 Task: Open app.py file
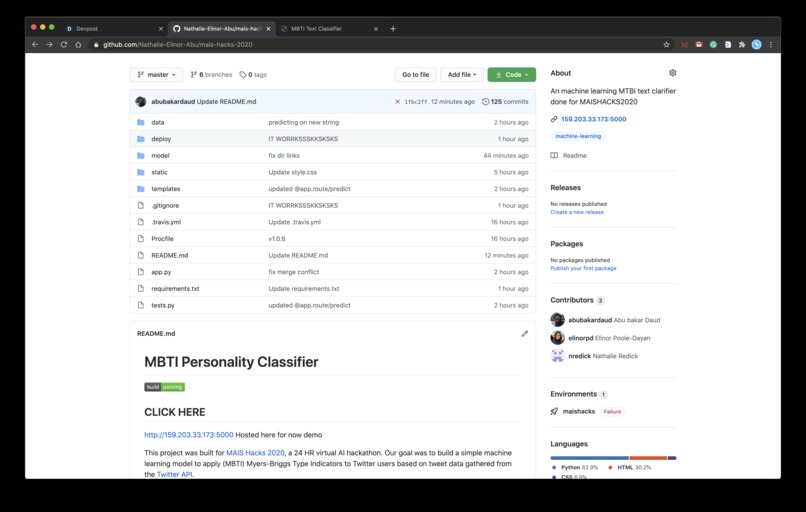(161, 272)
